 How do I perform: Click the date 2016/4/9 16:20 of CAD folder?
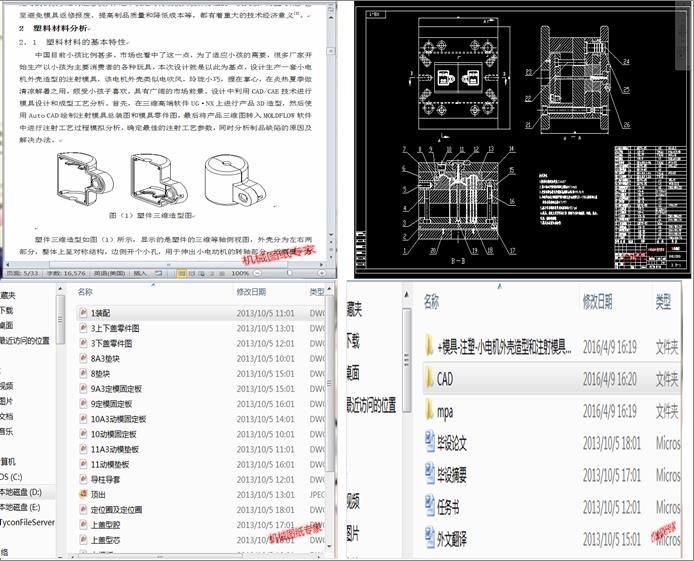(609, 379)
